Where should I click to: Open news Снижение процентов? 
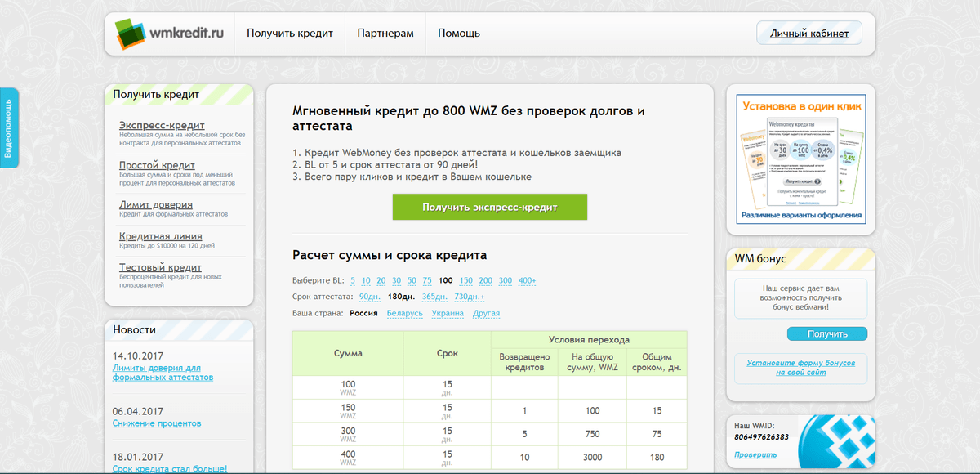click(157, 423)
